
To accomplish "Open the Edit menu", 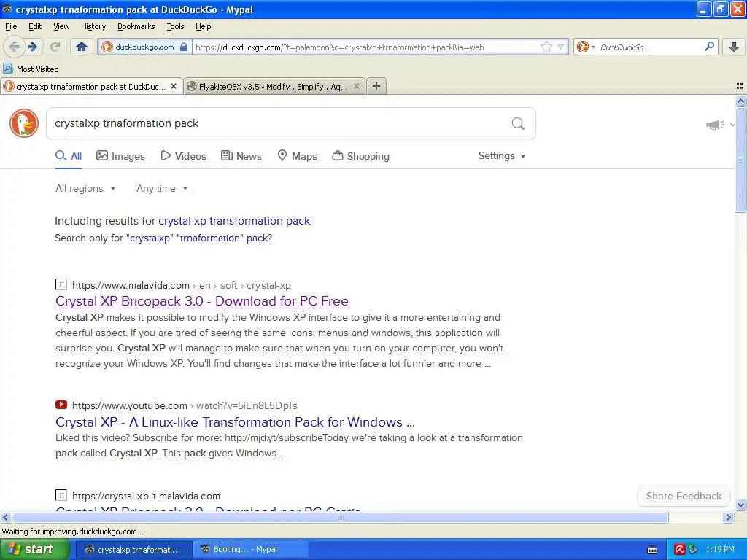I will coord(35,26).
